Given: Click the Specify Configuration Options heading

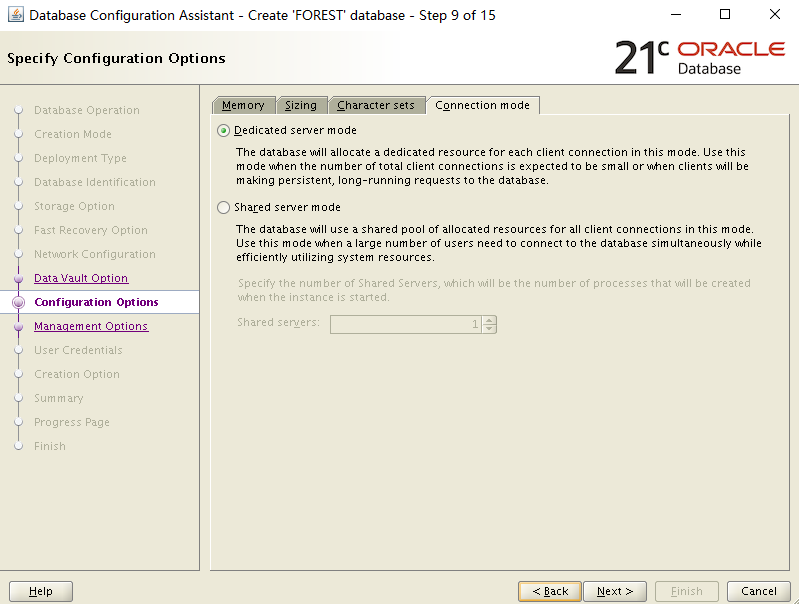Looking at the screenshot, I should (116, 58).
